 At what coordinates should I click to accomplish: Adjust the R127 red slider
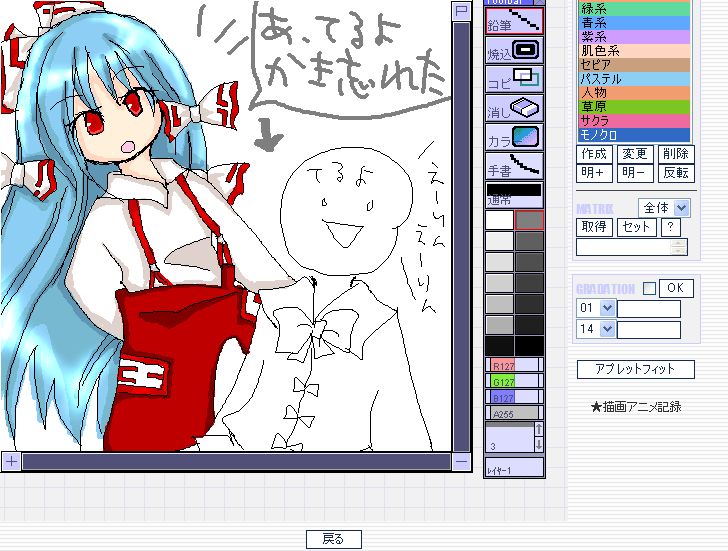pyautogui.click(x=514, y=365)
